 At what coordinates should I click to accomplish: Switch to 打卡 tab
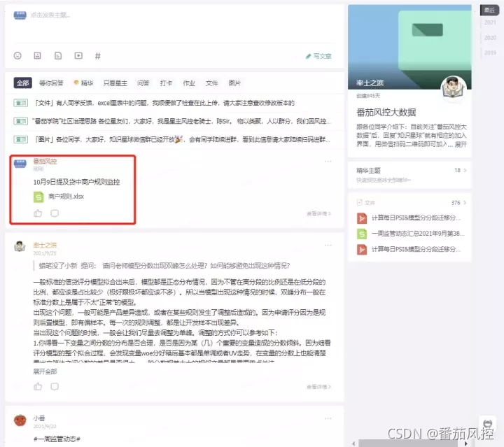pos(166,83)
